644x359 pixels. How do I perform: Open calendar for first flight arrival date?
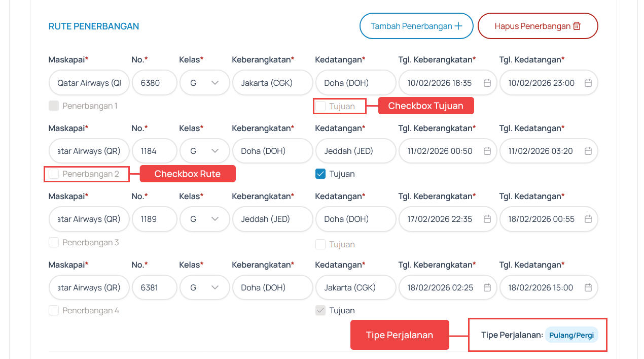pyautogui.click(x=588, y=82)
